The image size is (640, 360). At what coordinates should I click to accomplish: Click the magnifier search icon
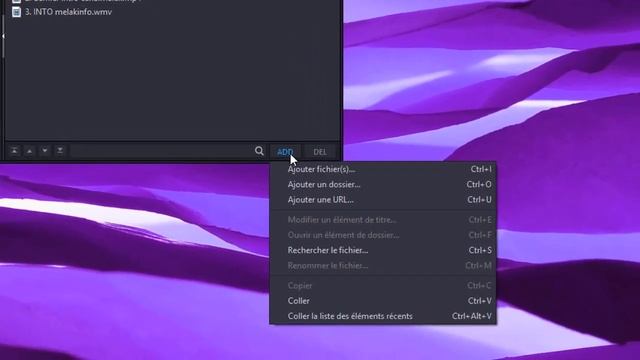[259, 151]
